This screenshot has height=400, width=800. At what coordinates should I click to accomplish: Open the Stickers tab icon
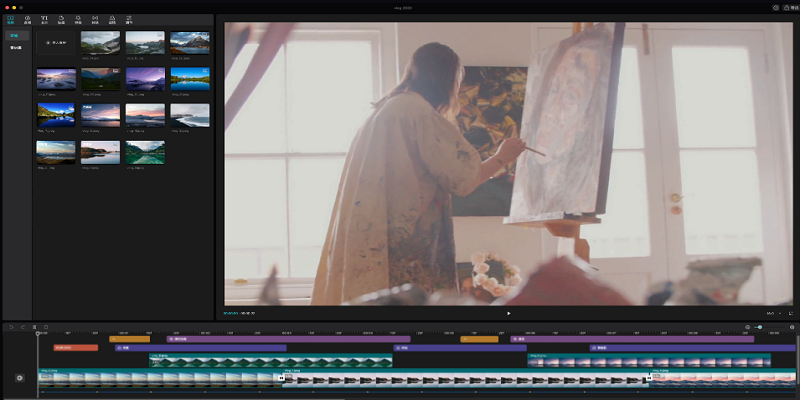(61, 19)
